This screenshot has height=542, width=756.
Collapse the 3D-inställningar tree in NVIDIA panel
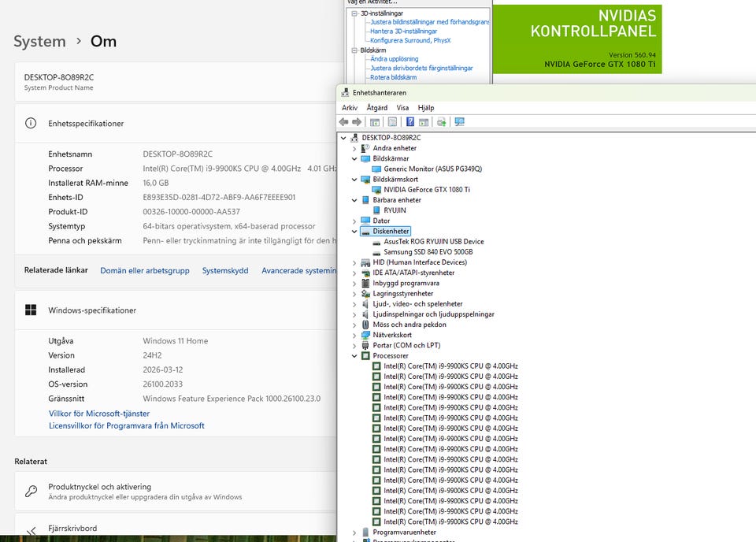(354, 13)
